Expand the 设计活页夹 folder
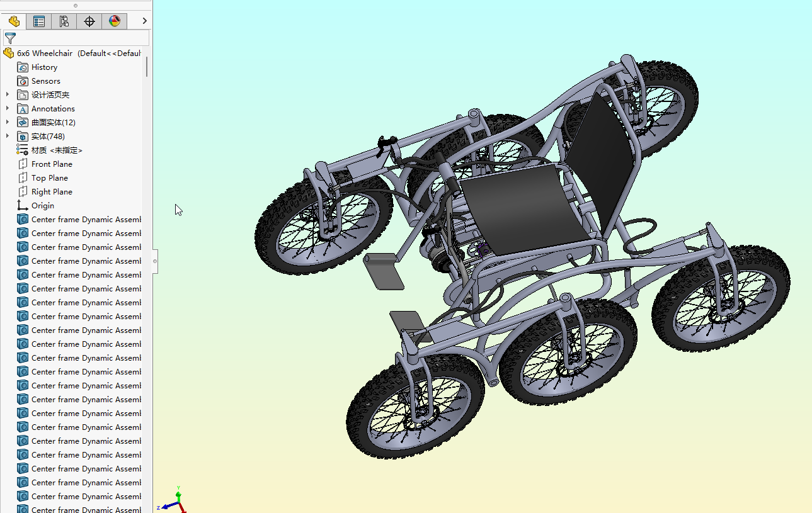Image resolution: width=812 pixels, height=513 pixels. click(x=8, y=95)
